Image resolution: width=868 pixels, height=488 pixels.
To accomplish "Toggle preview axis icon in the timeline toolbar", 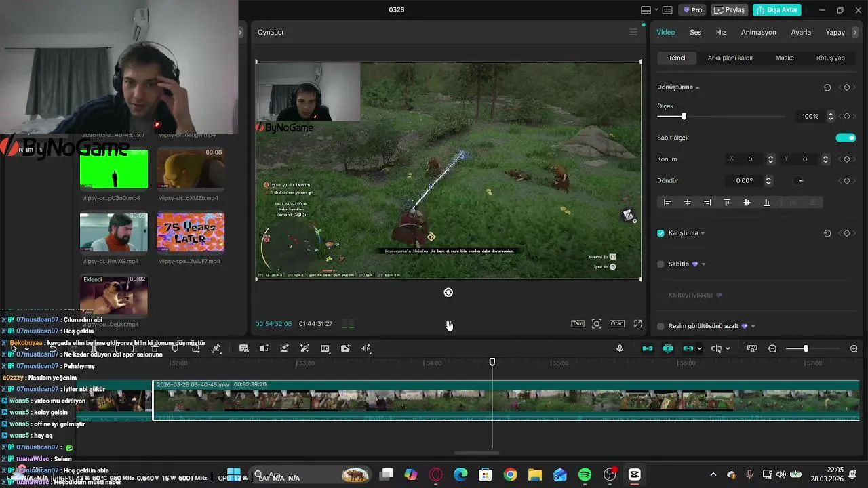I will pyautogui.click(x=716, y=348).
